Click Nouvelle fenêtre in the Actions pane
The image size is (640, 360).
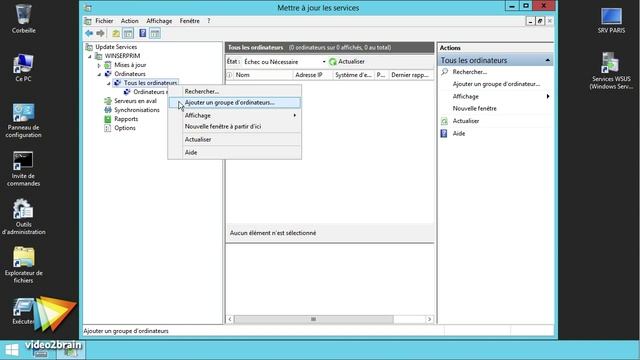coord(474,109)
